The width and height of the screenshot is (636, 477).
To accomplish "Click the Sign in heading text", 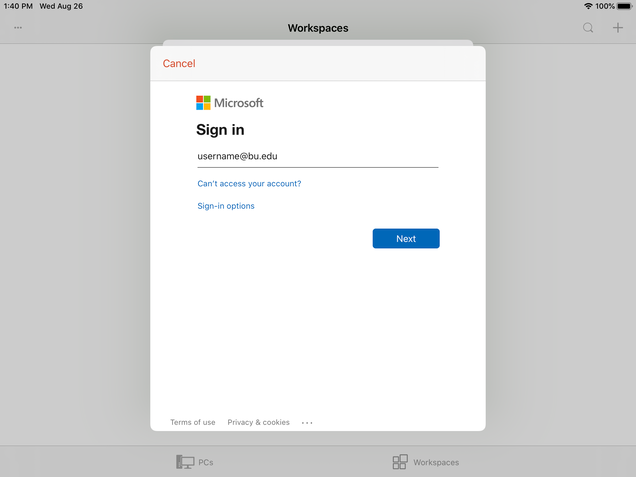I will [220, 130].
